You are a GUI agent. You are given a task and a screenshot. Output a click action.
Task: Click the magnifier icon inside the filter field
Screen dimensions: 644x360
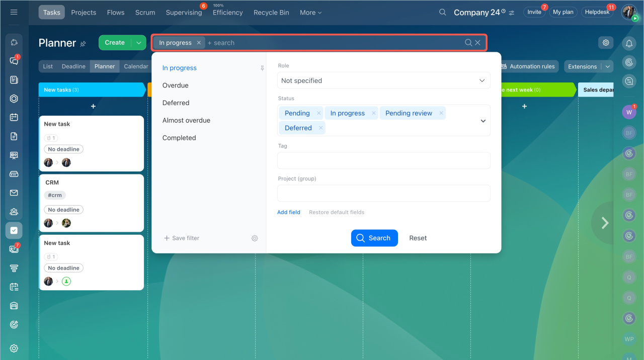point(468,43)
